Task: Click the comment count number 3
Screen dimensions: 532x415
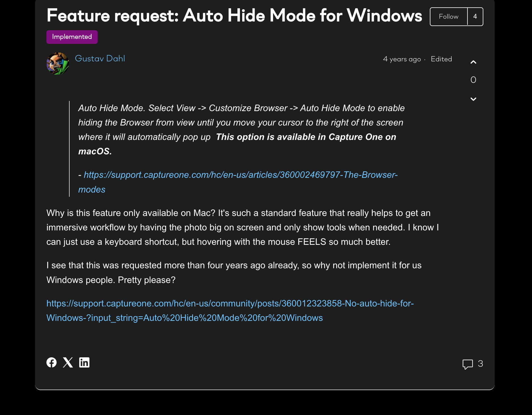Action: click(480, 364)
